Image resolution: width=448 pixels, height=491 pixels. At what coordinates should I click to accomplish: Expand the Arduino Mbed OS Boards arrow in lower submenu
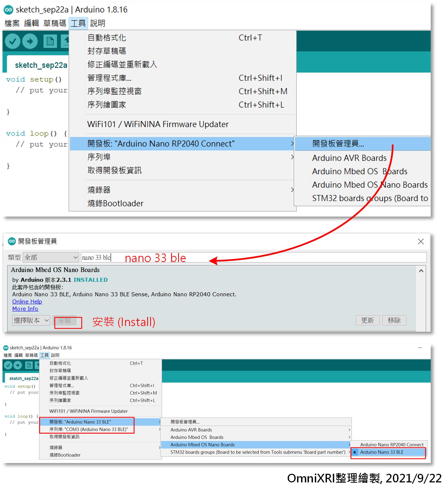(349, 437)
